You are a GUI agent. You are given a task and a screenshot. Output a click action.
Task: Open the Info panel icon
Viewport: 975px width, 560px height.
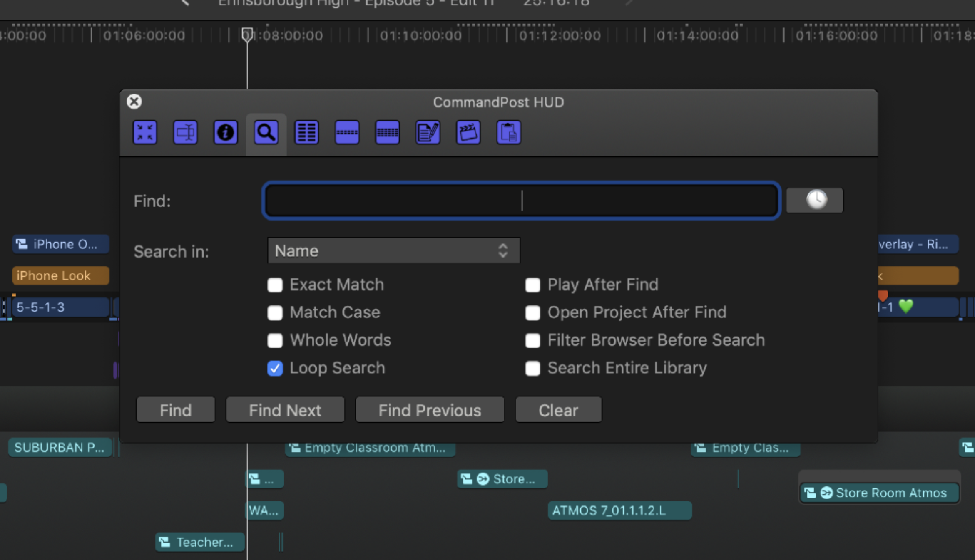(226, 133)
